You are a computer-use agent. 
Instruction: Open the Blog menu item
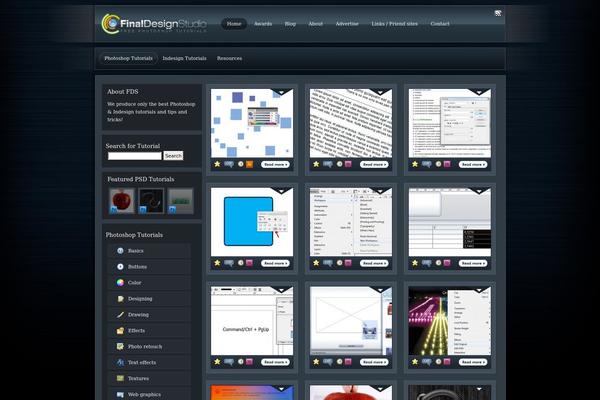pyautogui.click(x=290, y=24)
